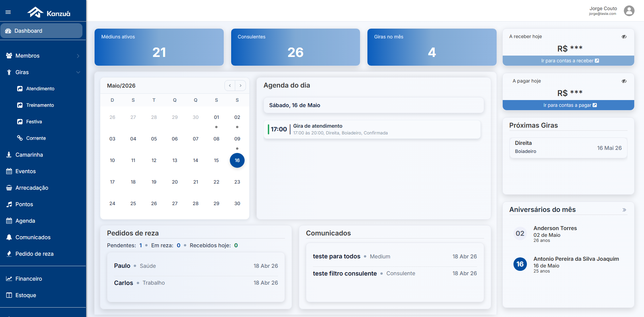644x317 pixels.
Task: Open the Consulentes count card
Action: click(x=295, y=47)
